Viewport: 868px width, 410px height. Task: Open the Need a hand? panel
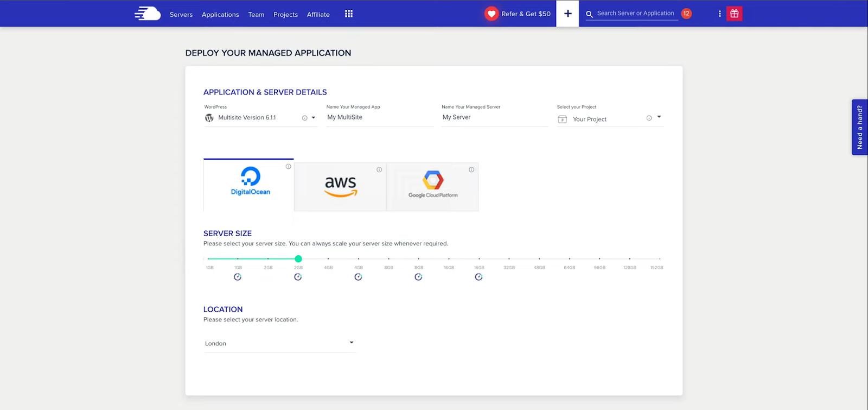click(x=859, y=127)
